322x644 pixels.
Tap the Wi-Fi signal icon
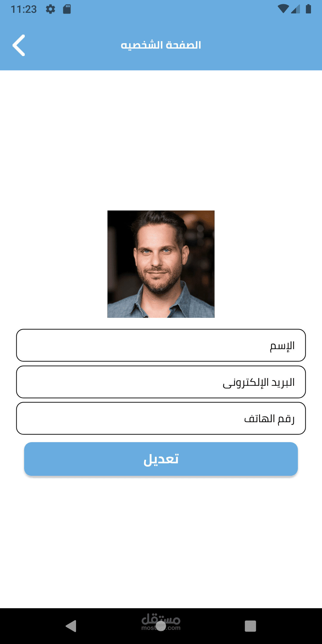pos(283,9)
